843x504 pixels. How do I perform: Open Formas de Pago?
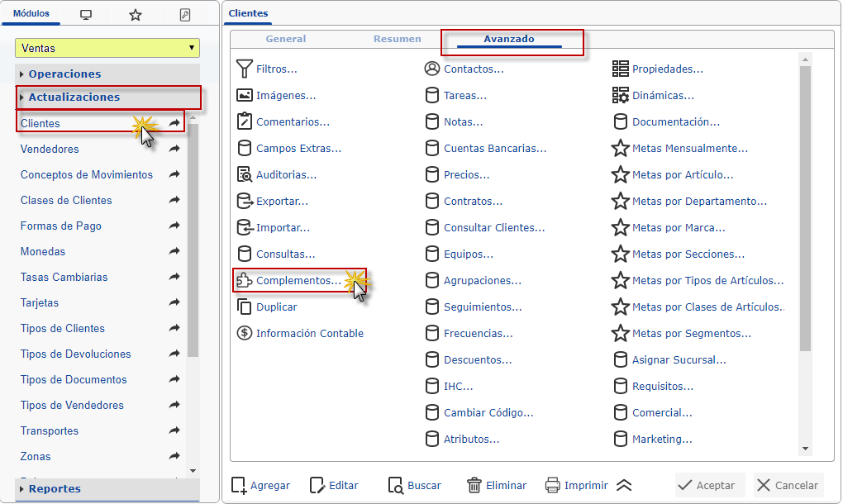61,226
